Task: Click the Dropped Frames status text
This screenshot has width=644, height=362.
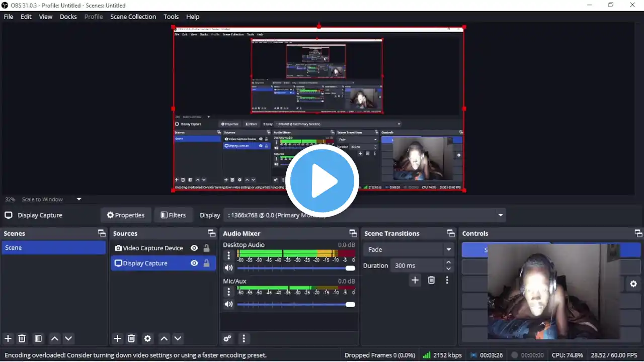Action: [380, 355]
